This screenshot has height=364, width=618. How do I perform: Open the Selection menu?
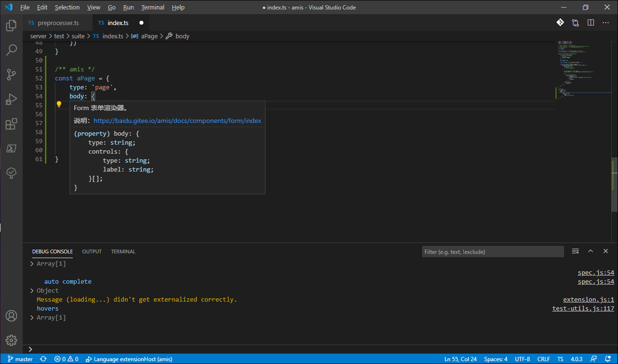coord(67,8)
